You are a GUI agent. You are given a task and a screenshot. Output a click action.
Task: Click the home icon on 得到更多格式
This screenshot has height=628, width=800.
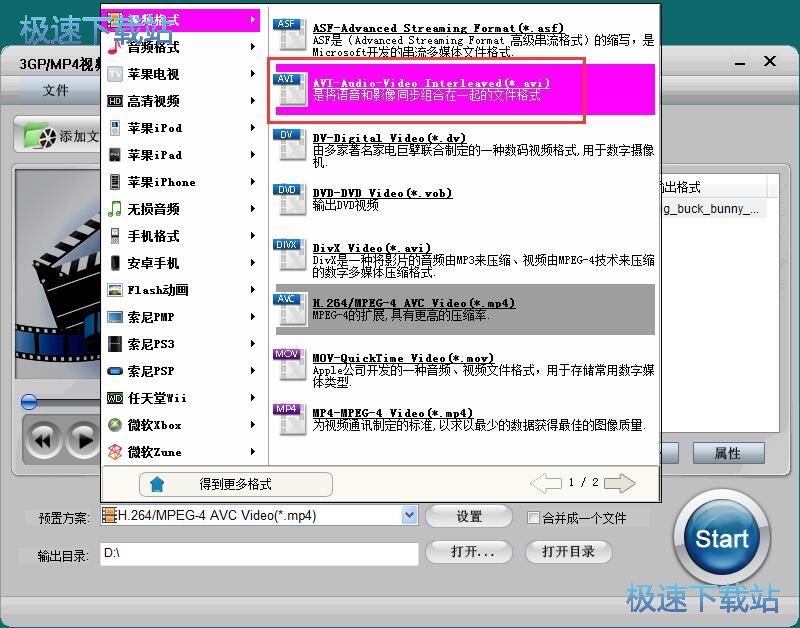(x=157, y=484)
